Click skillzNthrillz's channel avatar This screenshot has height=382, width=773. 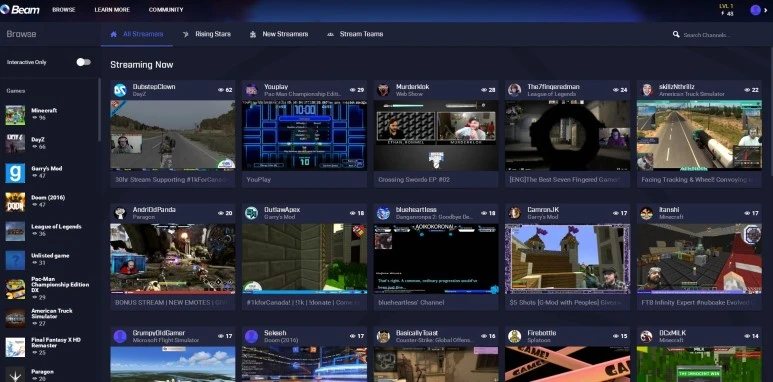click(x=646, y=90)
